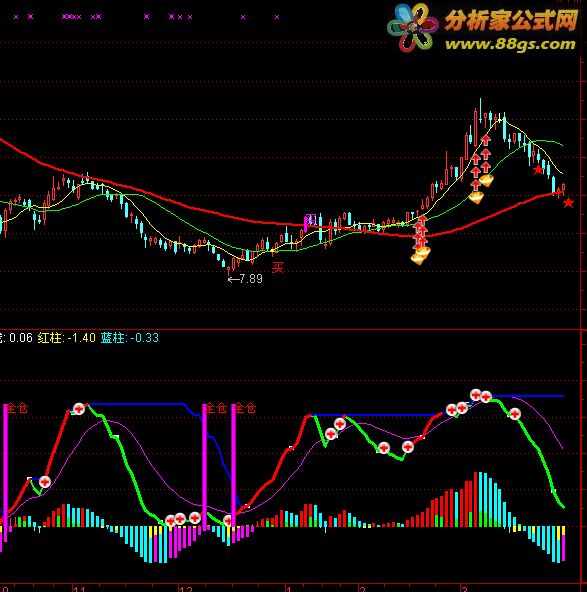
Task: Click the rightmost magenta cross marker at top
Action: [x=277, y=17]
